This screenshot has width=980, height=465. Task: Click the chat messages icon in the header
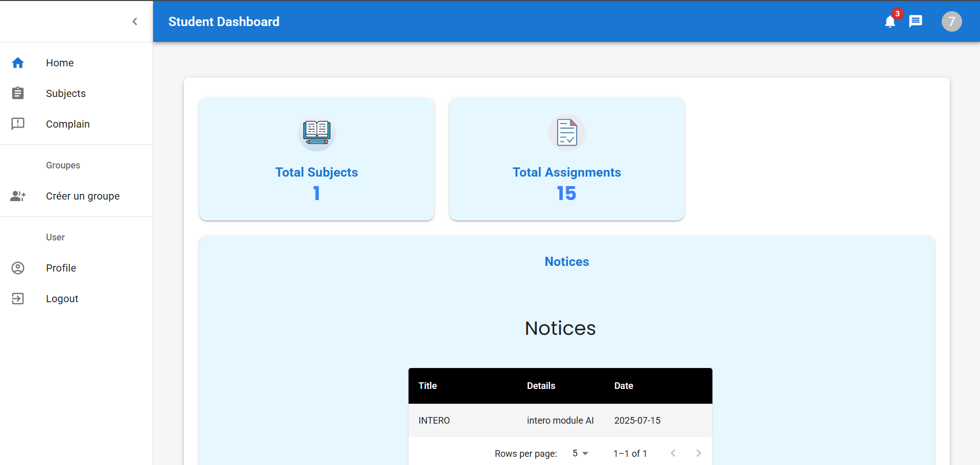916,21
